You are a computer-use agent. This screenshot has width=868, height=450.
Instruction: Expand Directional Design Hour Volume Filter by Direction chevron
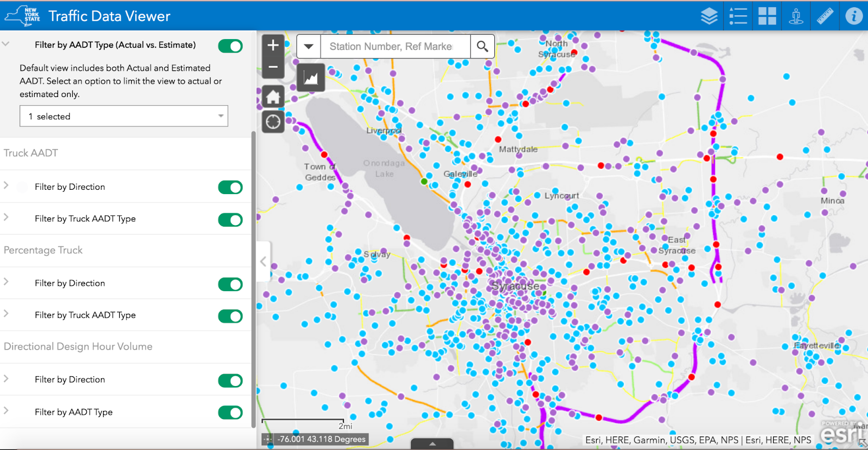(x=6, y=378)
